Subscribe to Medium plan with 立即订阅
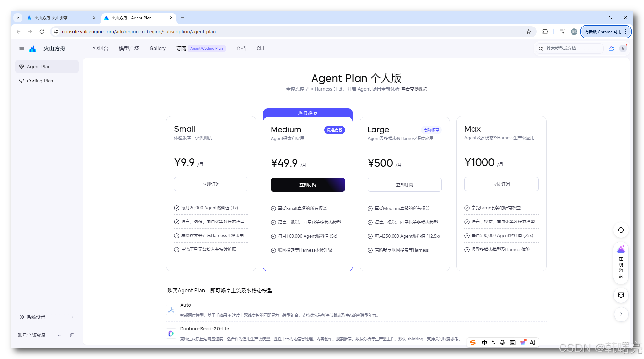The image size is (644, 359). tap(308, 185)
